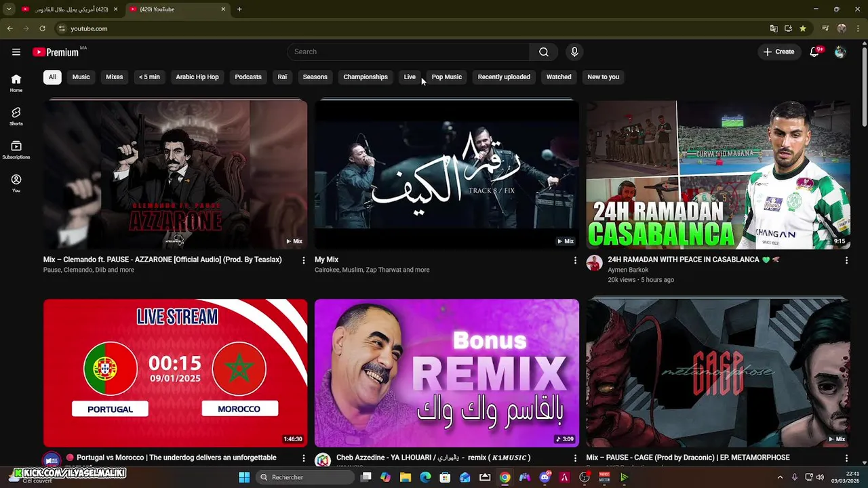Filter feed by Mixes chip

[115, 77]
